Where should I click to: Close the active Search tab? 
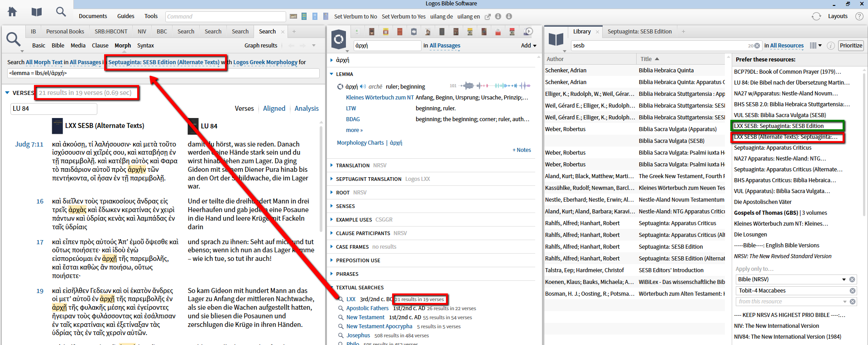click(x=283, y=32)
